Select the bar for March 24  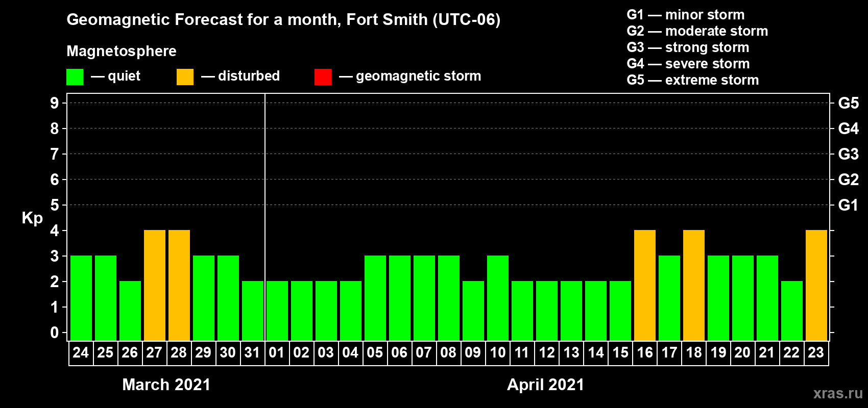coord(81,298)
